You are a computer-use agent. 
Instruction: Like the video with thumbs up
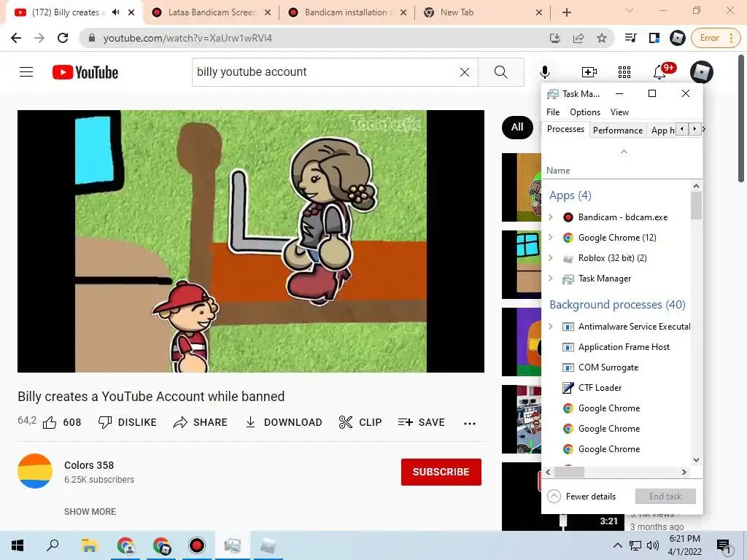pyautogui.click(x=50, y=422)
